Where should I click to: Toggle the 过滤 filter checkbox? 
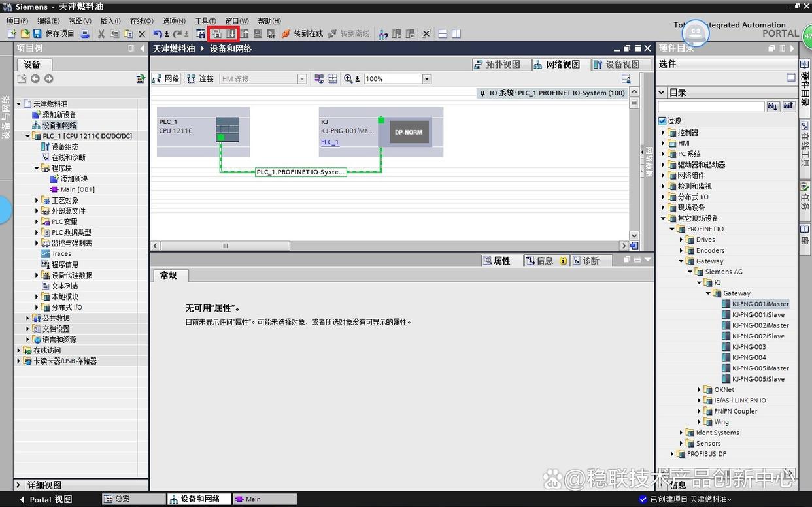[662, 121]
